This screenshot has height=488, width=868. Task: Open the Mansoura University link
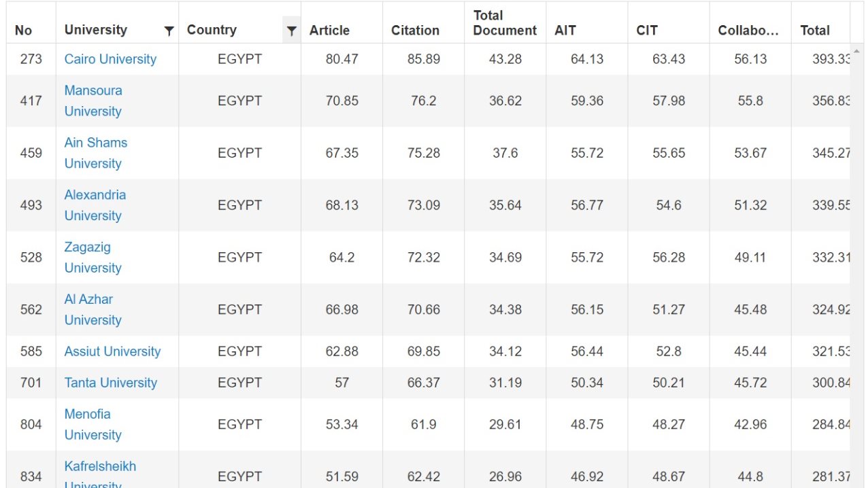click(93, 101)
